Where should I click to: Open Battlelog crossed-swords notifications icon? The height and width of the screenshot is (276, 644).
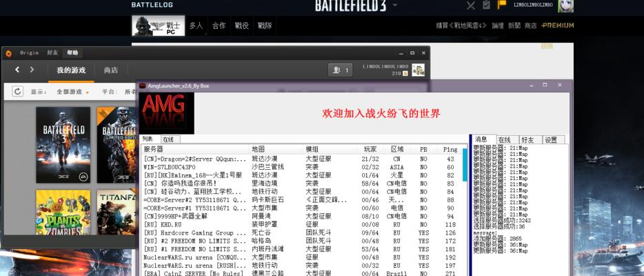(x=471, y=6)
